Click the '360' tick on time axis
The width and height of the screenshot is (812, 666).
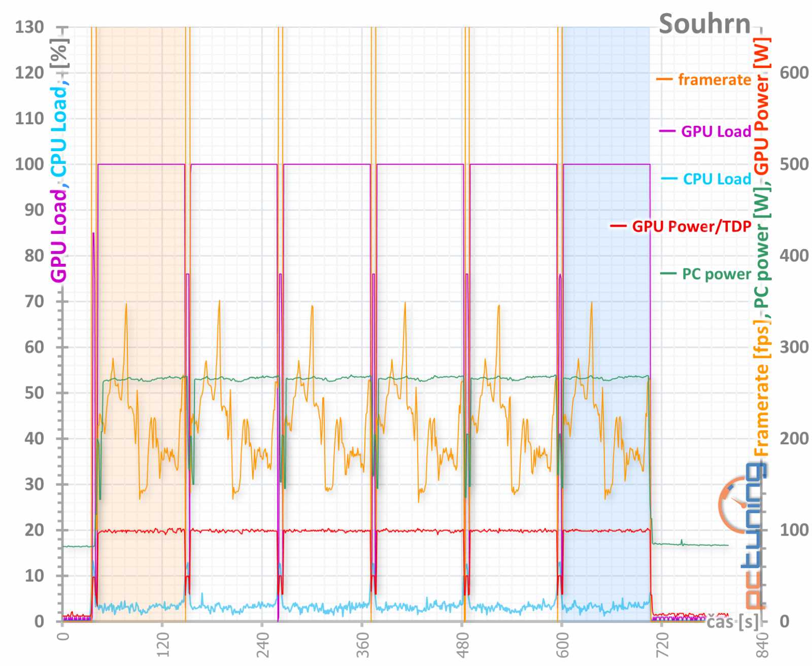362,645
